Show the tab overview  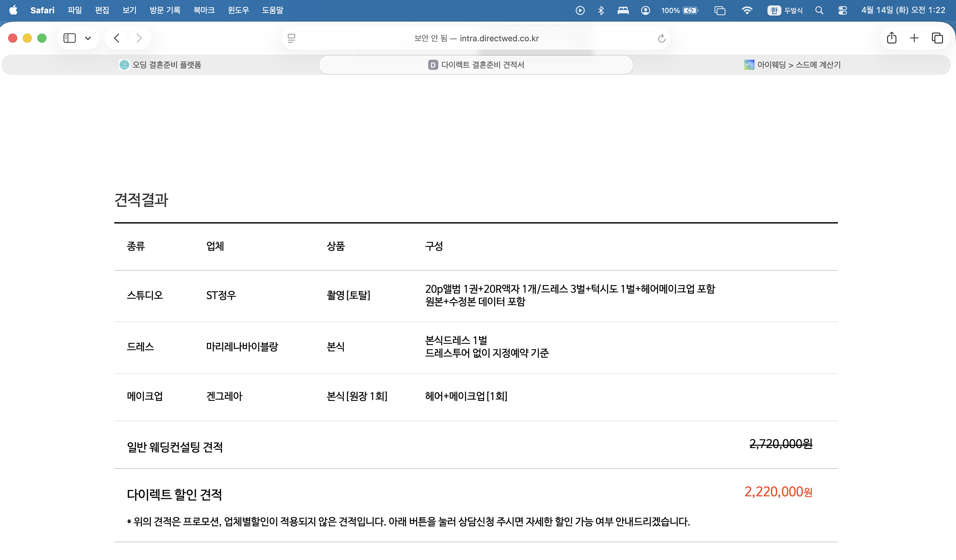(937, 38)
